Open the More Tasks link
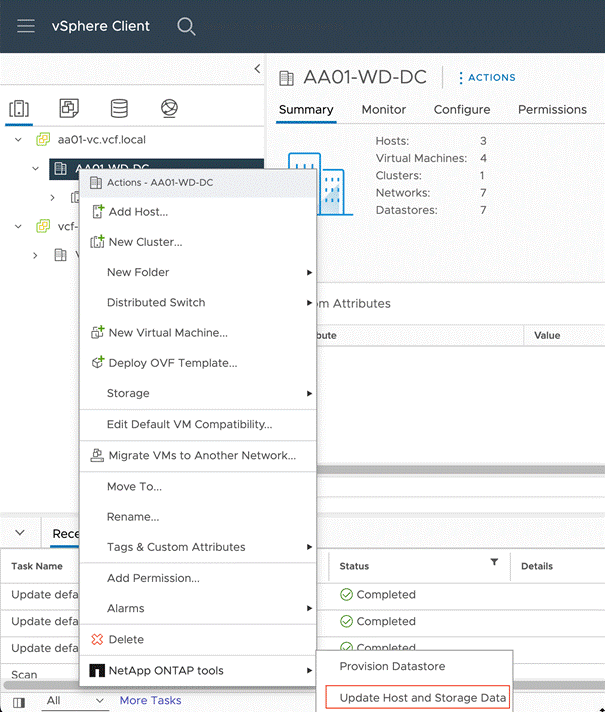Viewport: 605px width, 712px height. coord(150,700)
